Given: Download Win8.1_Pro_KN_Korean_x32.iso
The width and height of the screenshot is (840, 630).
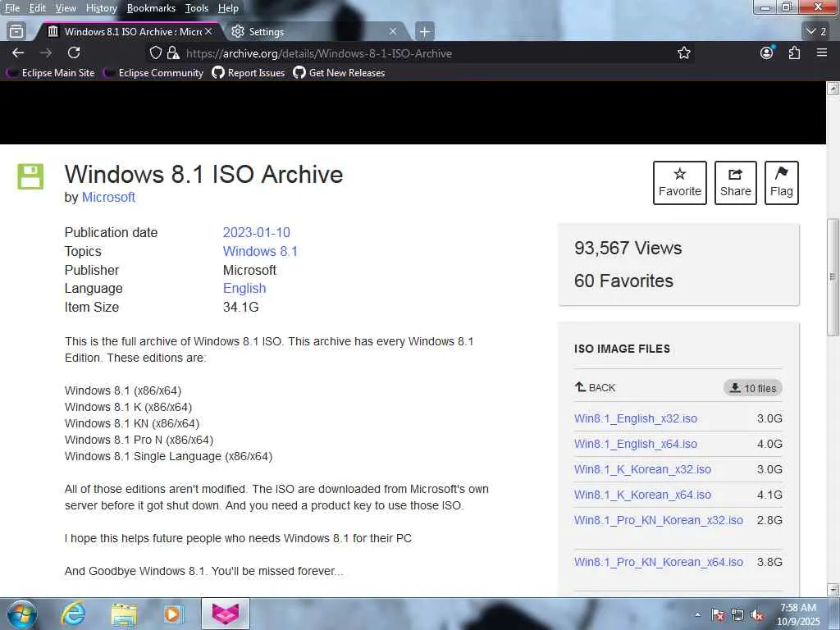Looking at the screenshot, I should coord(659,520).
